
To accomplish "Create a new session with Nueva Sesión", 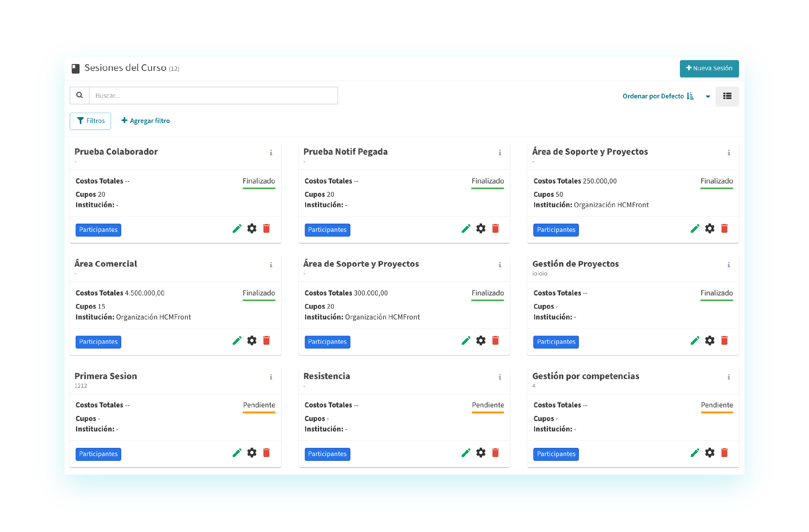I will point(709,69).
